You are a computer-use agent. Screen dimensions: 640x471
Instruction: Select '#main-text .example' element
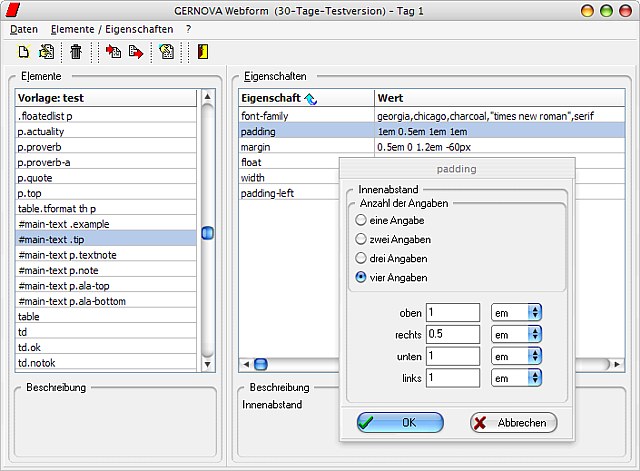point(106,224)
